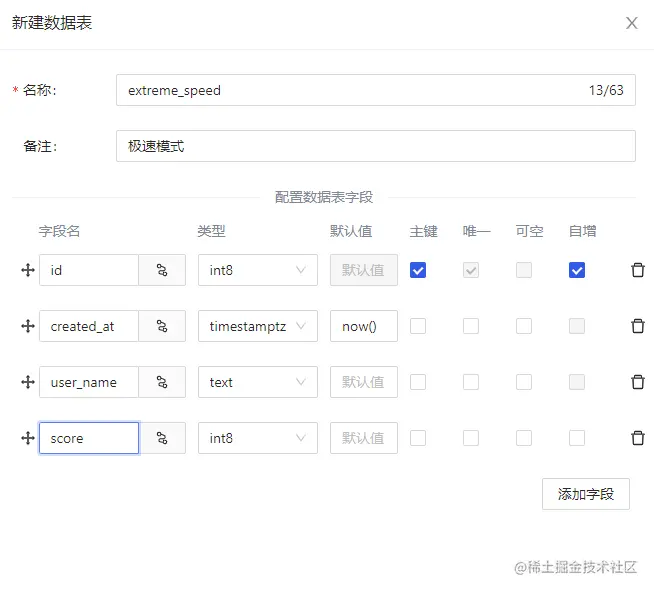The width and height of the screenshot is (654, 592).
Task: Open the int8 type dropdown for score
Action: (258, 438)
